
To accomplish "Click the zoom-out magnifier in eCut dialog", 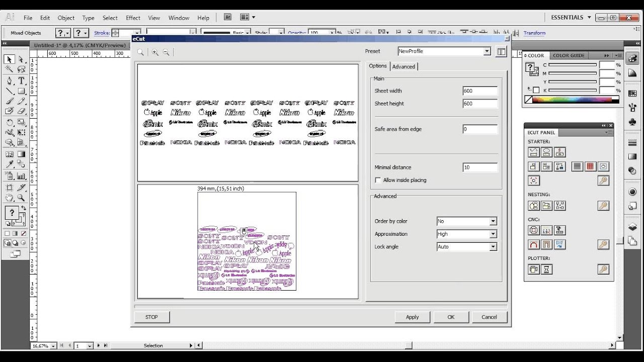I will pos(166,52).
